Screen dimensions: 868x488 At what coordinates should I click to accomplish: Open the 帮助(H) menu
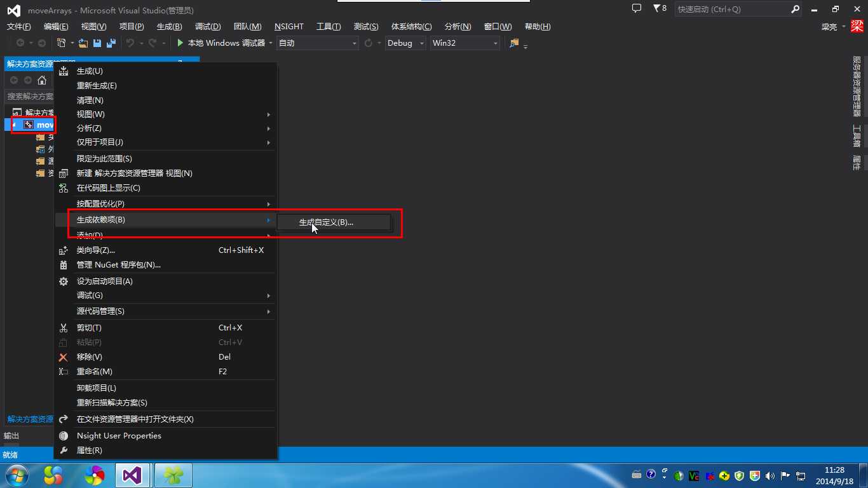click(x=538, y=27)
